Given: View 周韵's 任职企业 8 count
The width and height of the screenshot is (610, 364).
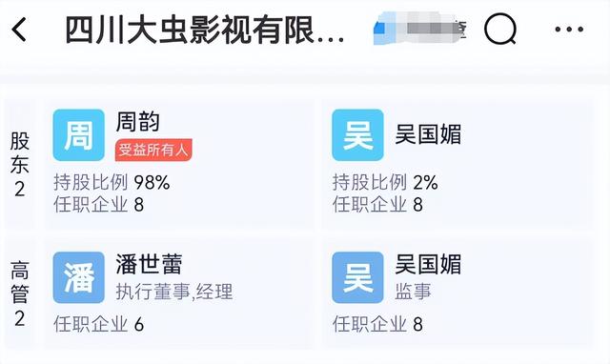Looking at the screenshot, I should 99,205.
